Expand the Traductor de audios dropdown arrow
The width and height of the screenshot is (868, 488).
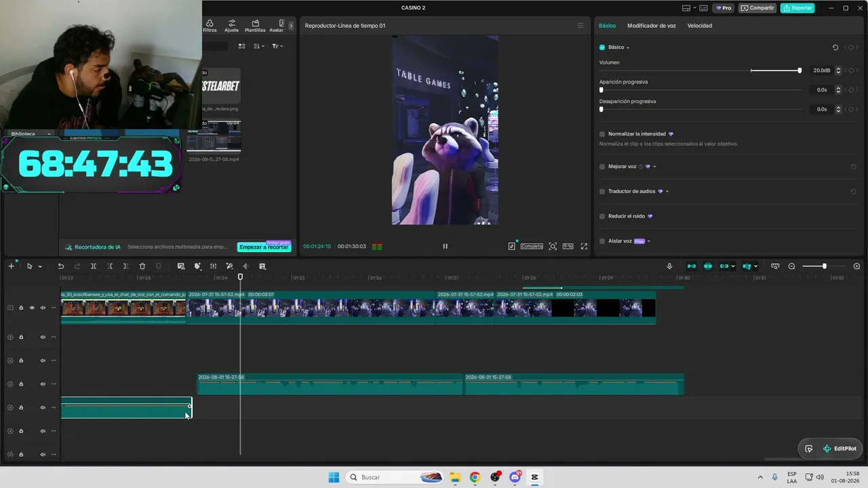tap(667, 191)
